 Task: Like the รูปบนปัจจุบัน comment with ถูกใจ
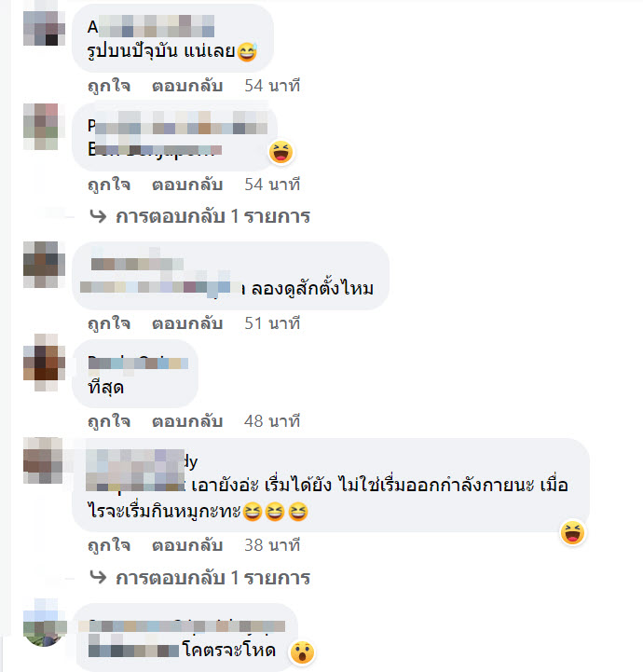click(x=109, y=86)
